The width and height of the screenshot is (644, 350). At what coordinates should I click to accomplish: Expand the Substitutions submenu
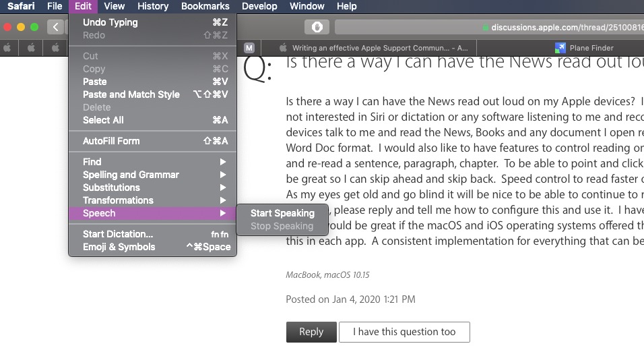(152, 187)
